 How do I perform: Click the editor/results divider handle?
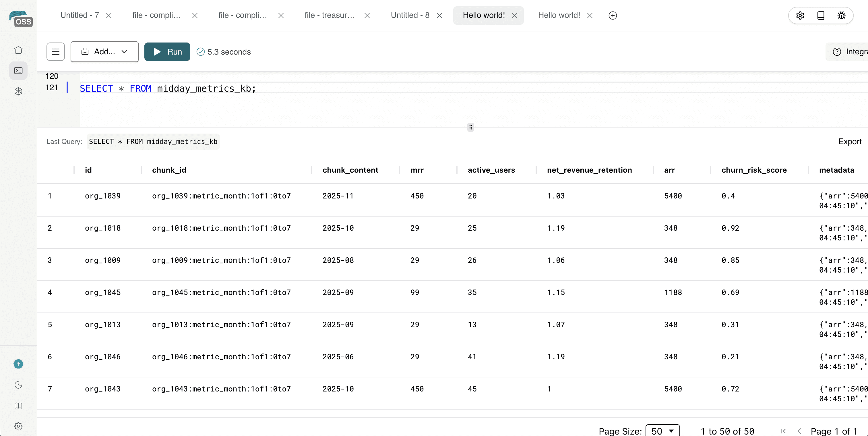click(470, 127)
